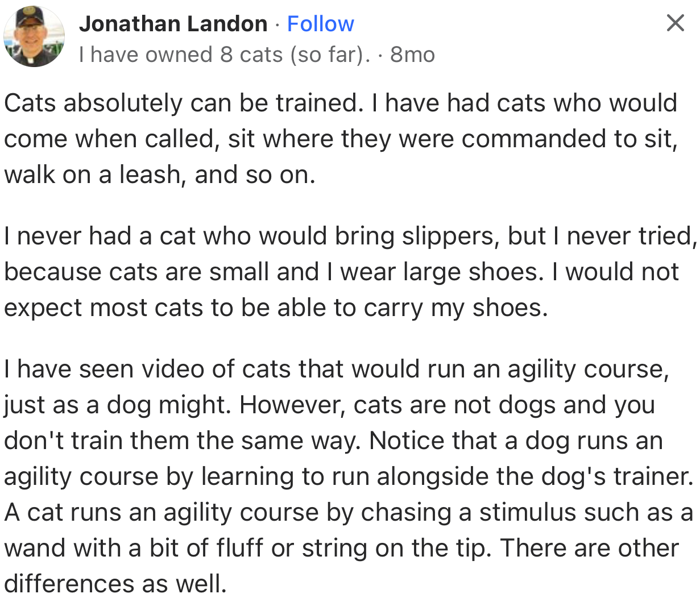The height and width of the screenshot is (602, 700).
Task: Open Jonathan Landon's profile via his name
Action: 173,23
